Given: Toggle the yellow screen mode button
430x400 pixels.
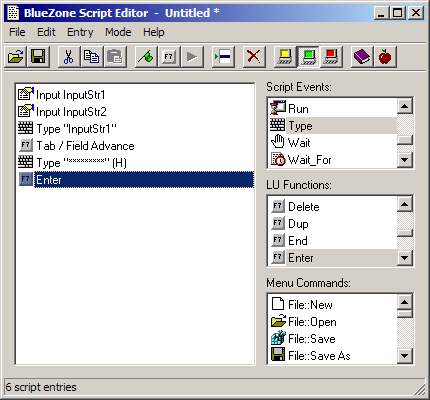Looking at the screenshot, I should (285, 57).
